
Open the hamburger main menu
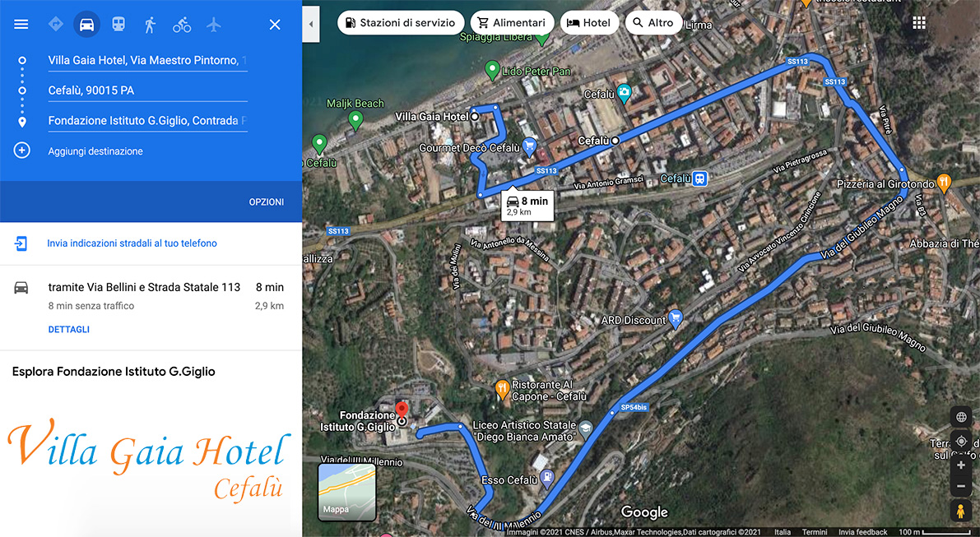click(x=21, y=25)
